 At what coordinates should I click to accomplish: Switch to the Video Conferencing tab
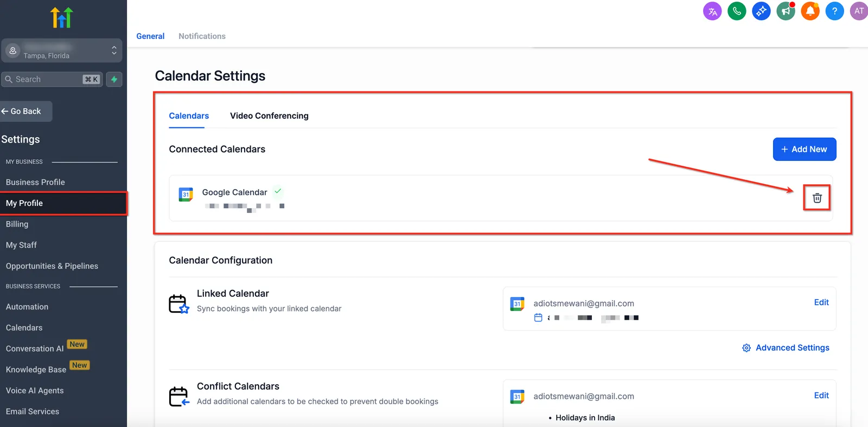269,116
